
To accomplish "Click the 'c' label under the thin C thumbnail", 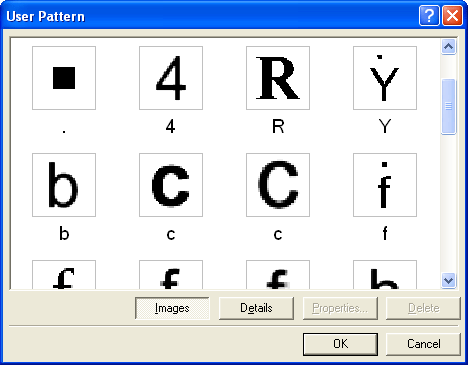I will click(278, 235).
